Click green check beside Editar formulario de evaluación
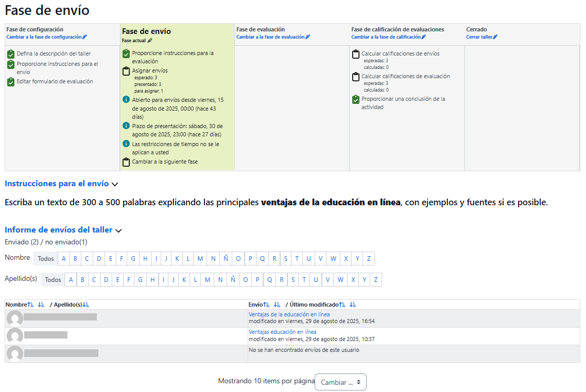The width and height of the screenshot is (586, 392). click(x=11, y=82)
